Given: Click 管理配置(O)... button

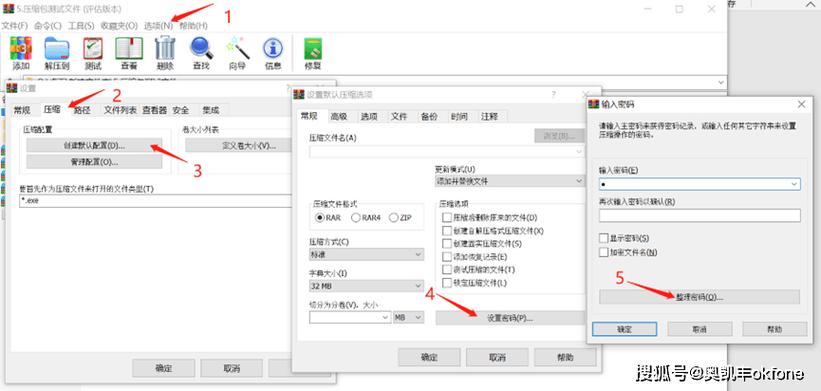Looking at the screenshot, I should (x=94, y=162).
